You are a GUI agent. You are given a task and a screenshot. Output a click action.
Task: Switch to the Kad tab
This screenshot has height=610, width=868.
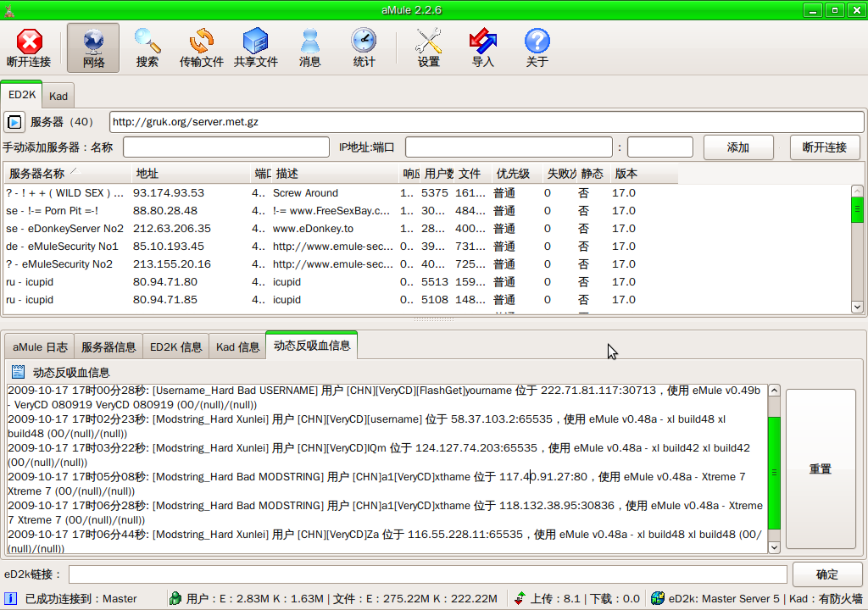tap(58, 96)
